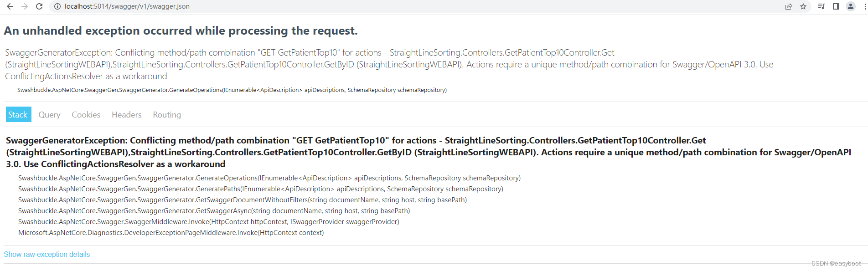Show the Headers tab
This screenshot has width=868, height=271.
(x=126, y=115)
